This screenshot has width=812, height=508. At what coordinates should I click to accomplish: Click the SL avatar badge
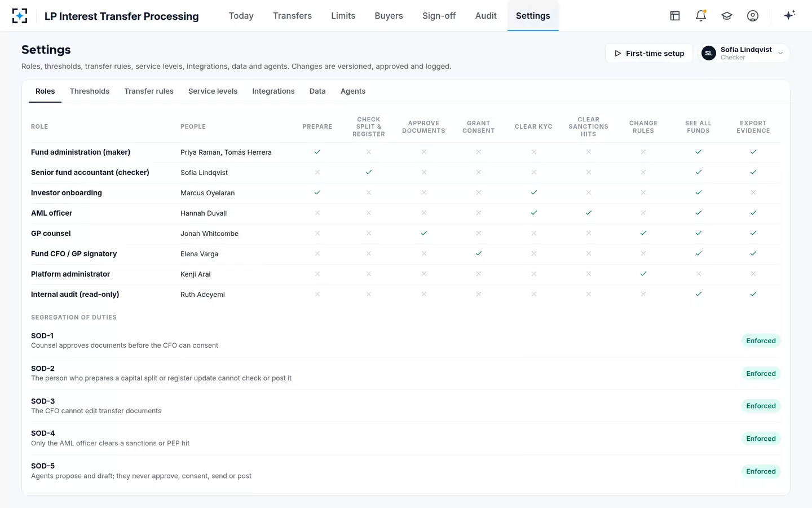(709, 53)
